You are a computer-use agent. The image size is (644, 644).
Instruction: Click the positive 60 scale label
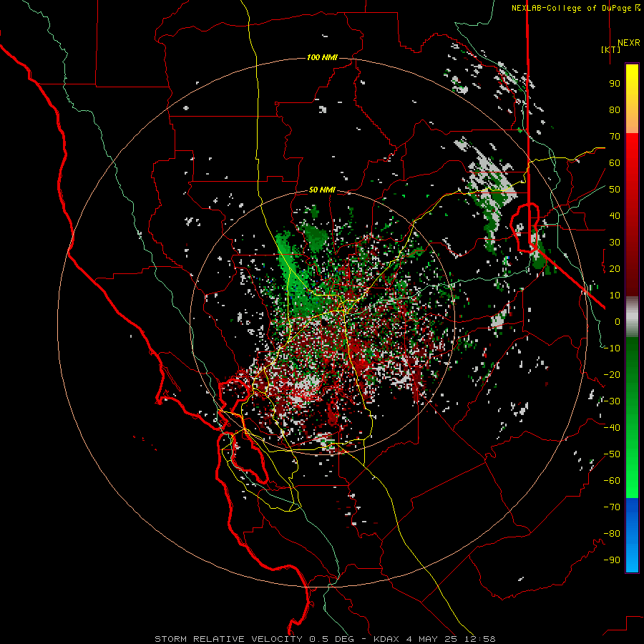coord(615,162)
